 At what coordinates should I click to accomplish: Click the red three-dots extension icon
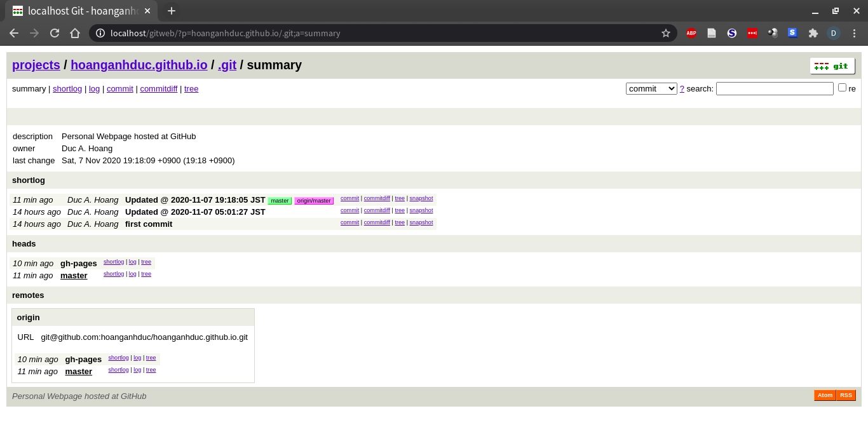coord(752,33)
